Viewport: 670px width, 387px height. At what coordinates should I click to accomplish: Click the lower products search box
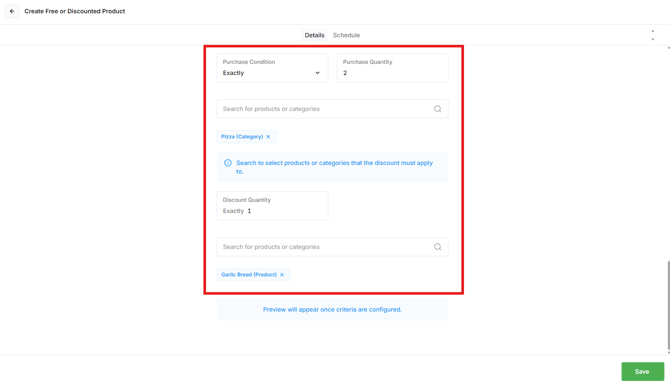[x=332, y=247]
